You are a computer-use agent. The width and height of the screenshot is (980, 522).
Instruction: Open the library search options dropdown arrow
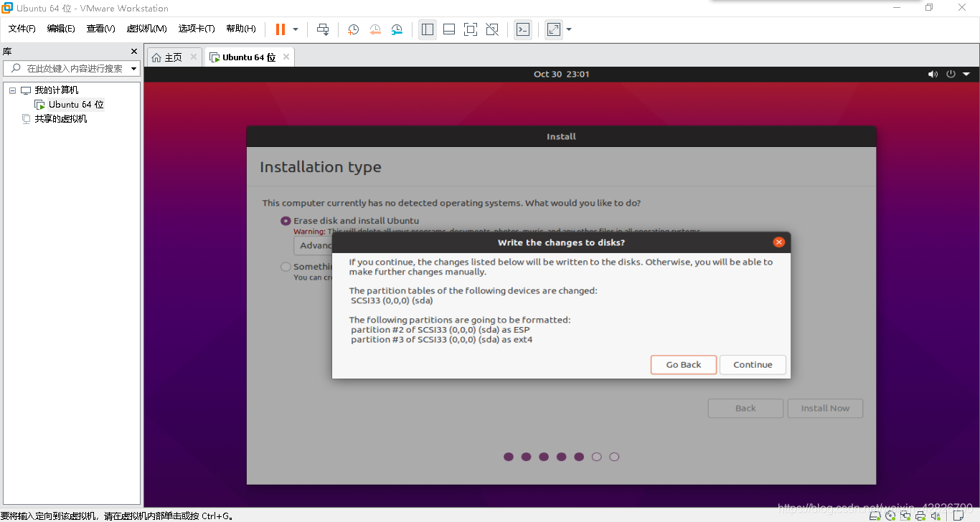click(x=134, y=69)
